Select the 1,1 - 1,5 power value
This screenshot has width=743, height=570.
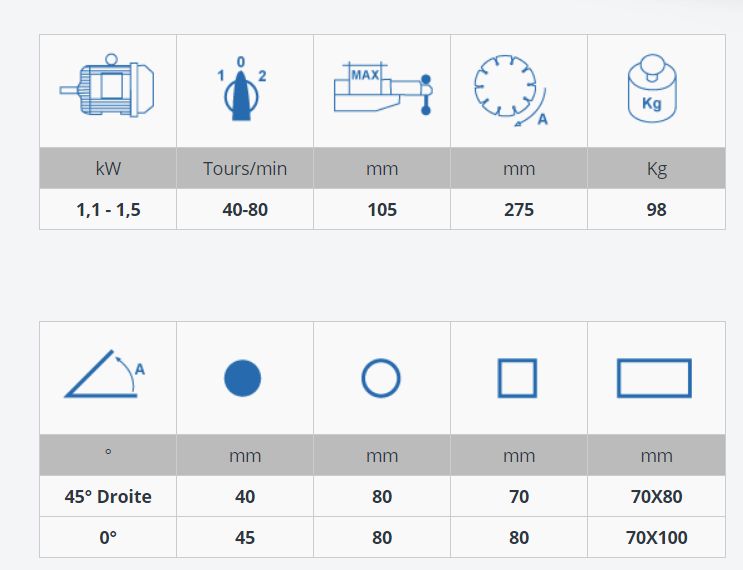tap(108, 209)
